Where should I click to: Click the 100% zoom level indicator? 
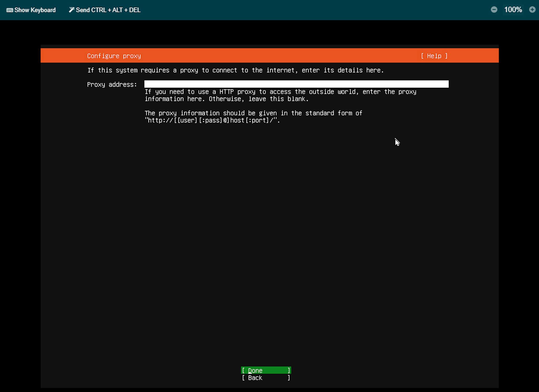click(513, 10)
